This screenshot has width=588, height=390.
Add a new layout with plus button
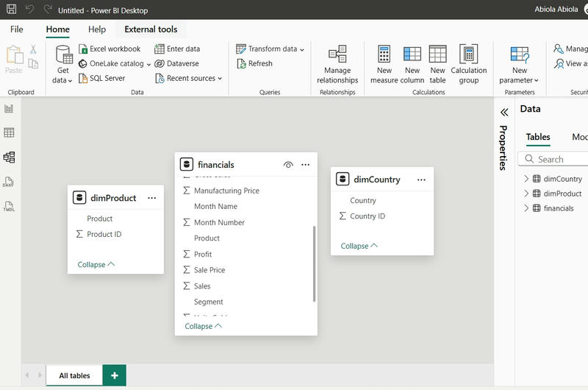click(115, 375)
